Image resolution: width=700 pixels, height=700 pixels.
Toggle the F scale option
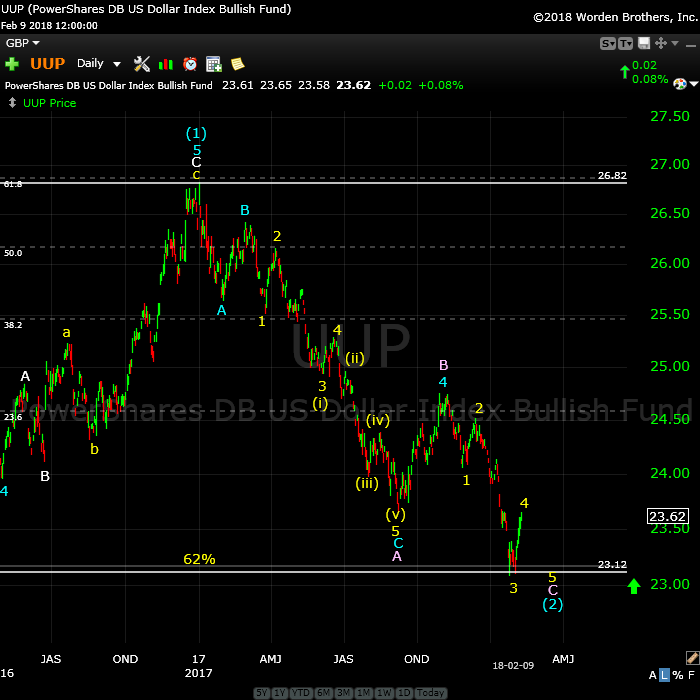[x=691, y=675]
